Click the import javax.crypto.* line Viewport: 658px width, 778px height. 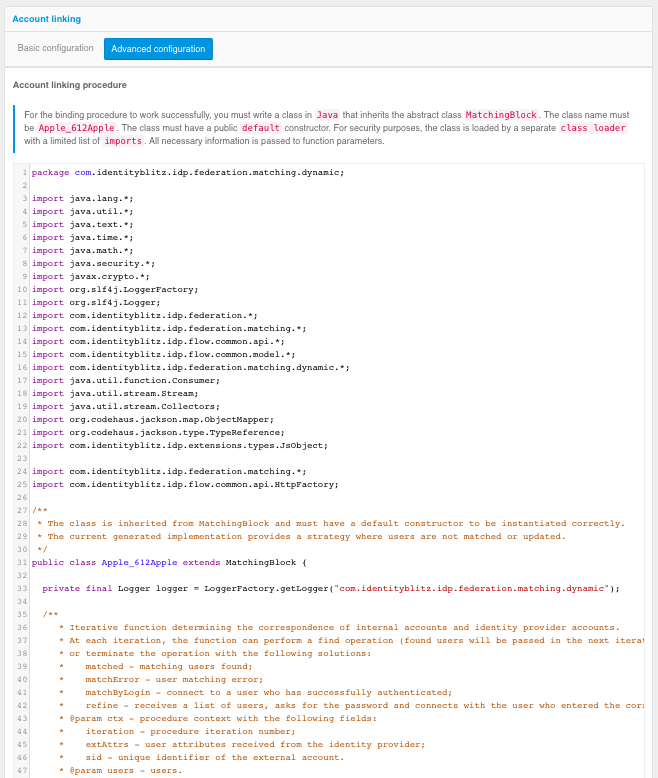91,276
